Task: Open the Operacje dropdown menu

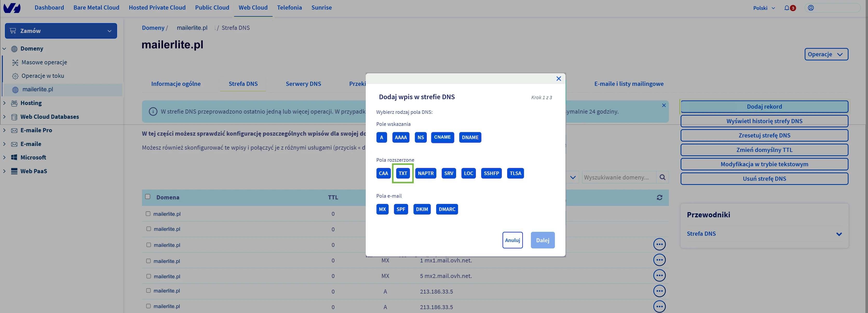Action: [826, 54]
